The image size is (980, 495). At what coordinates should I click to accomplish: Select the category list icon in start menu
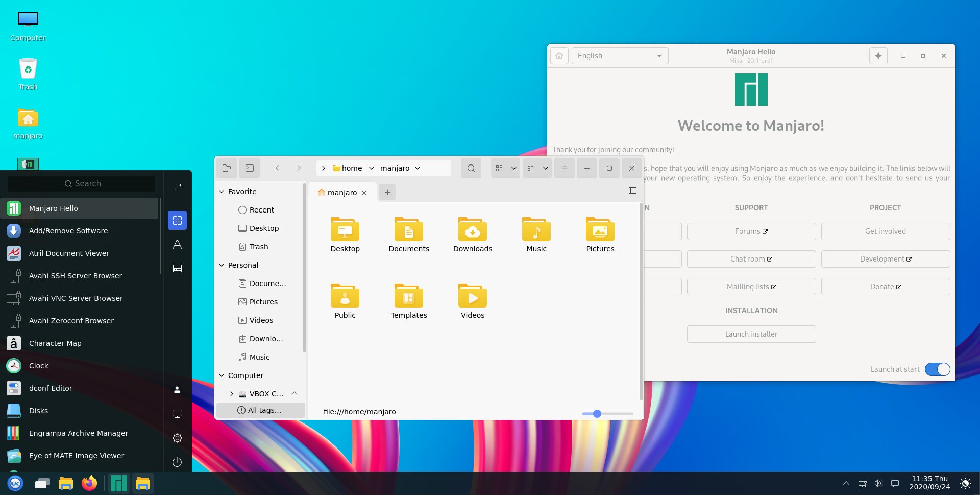(x=177, y=269)
